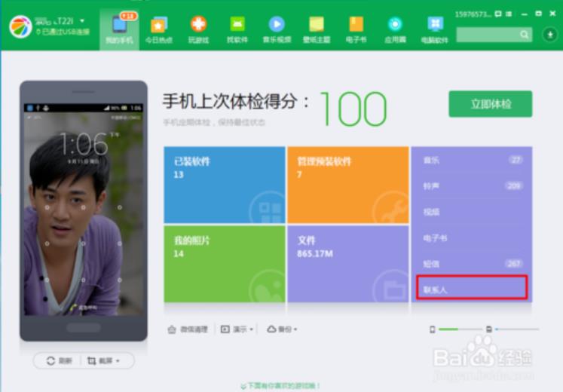Click the SD card storage usage bar
Image resolution: width=563 pixels, height=392 pixels.
tap(517, 329)
